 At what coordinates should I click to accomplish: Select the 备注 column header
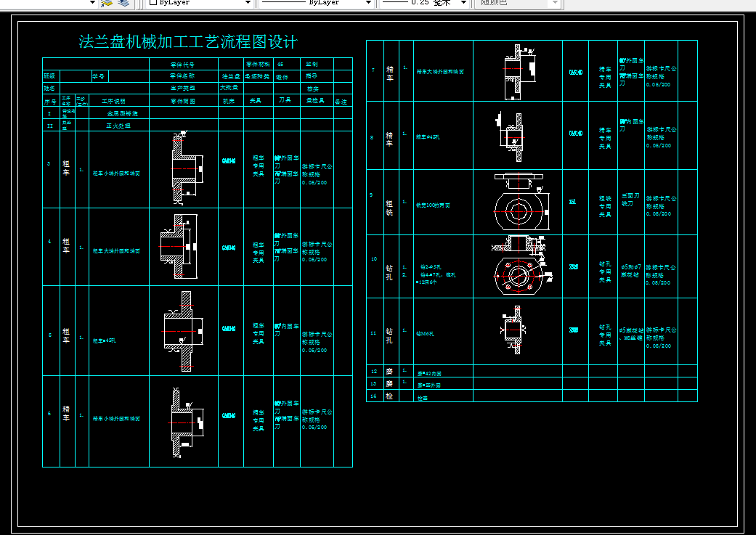(x=341, y=102)
